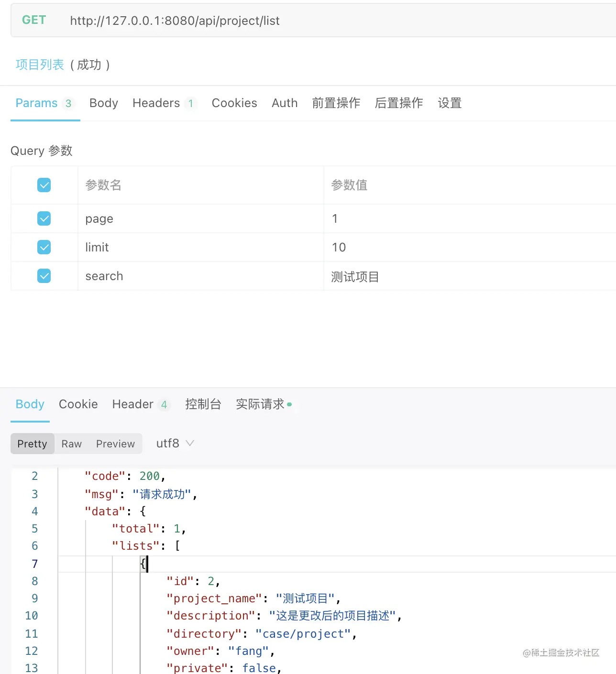616x674 pixels.
Task: Open the 控制台 console tab
Action: coord(203,404)
